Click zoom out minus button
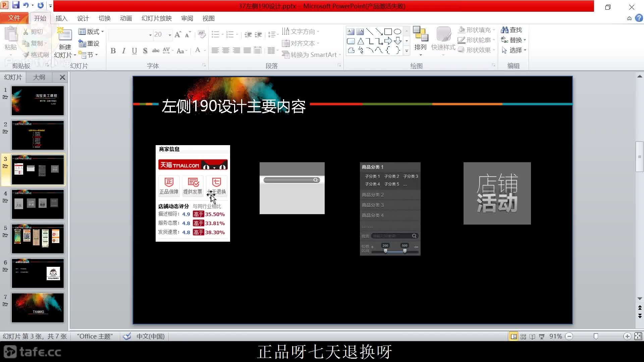644x362 pixels. click(x=569, y=336)
